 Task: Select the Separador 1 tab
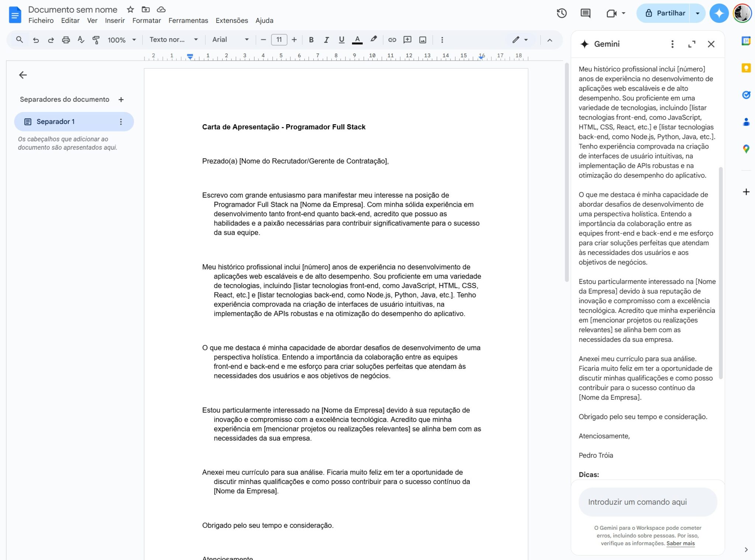[74, 122]
